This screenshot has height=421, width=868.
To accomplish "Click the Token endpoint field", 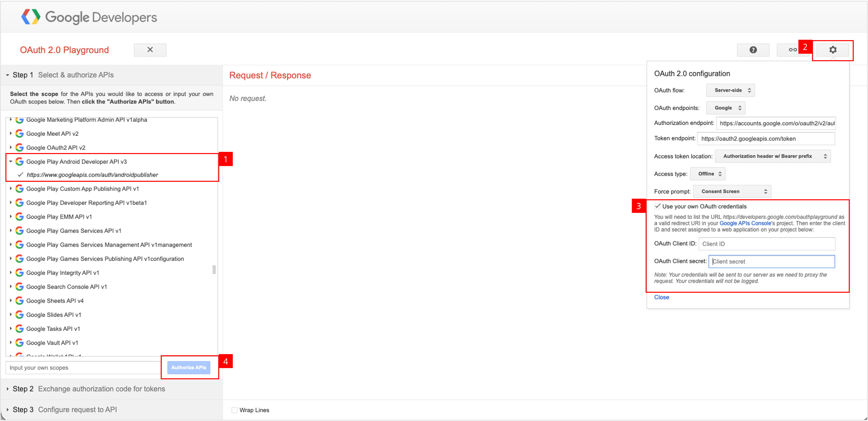I will (x=766, y=139).
